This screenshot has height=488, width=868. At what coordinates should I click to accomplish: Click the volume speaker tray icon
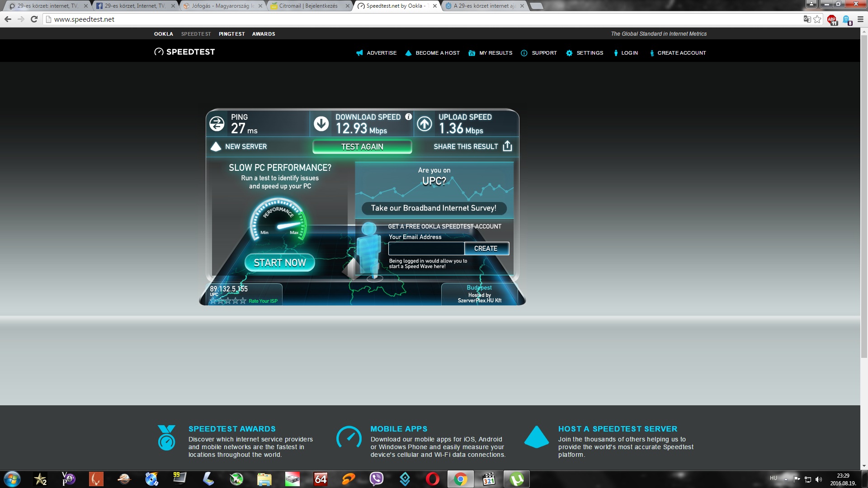click(x=819, y=479)
